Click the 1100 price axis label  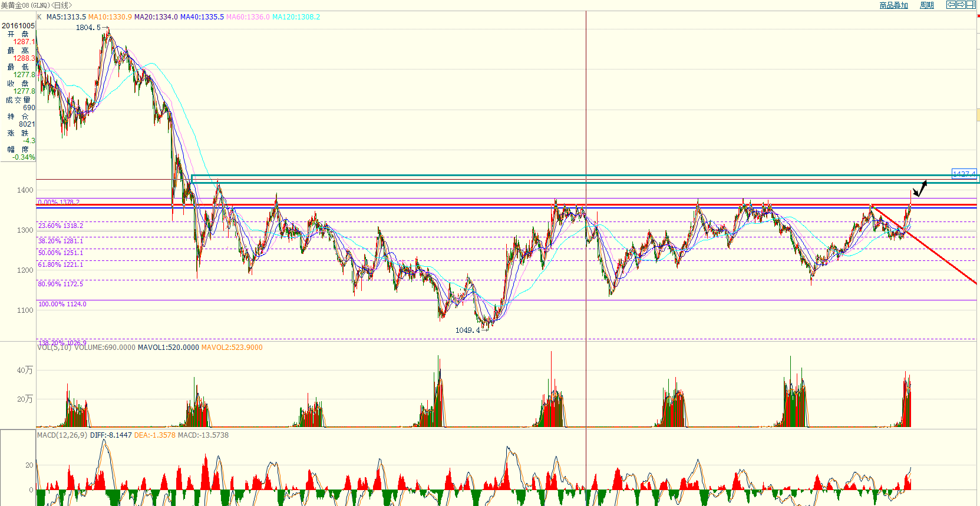[25, 310]
